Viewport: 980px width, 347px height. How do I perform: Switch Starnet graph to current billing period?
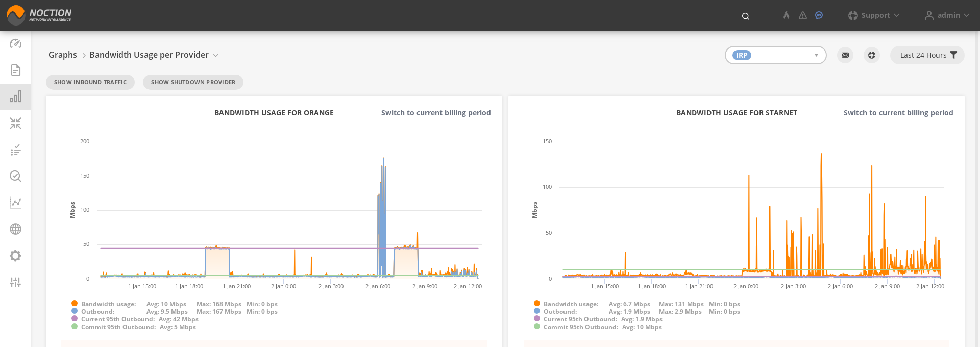898,113
